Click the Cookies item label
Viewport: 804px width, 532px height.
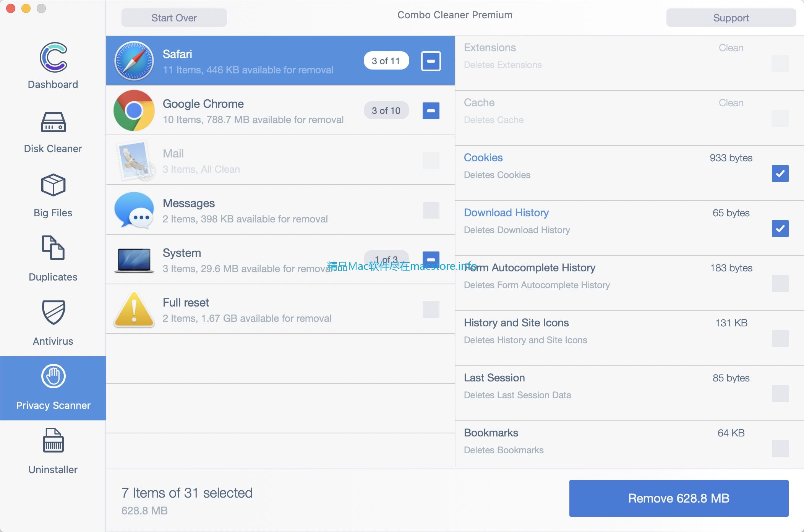click(x=483, y=157)
